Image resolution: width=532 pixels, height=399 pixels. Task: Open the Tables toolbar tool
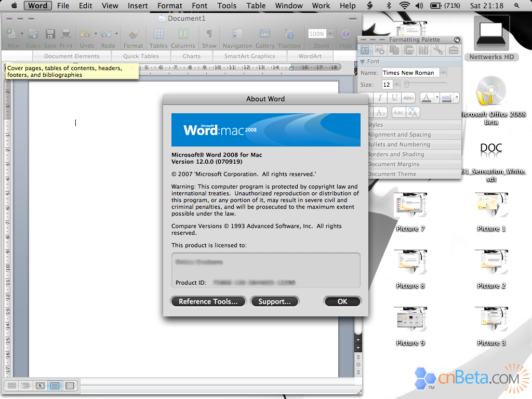click(x=158, y=34)
